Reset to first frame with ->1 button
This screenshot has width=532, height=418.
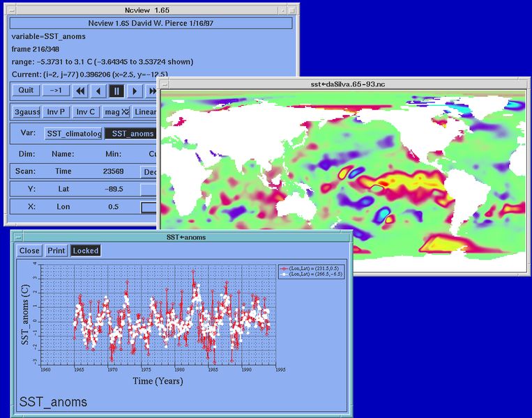point(56,90)
